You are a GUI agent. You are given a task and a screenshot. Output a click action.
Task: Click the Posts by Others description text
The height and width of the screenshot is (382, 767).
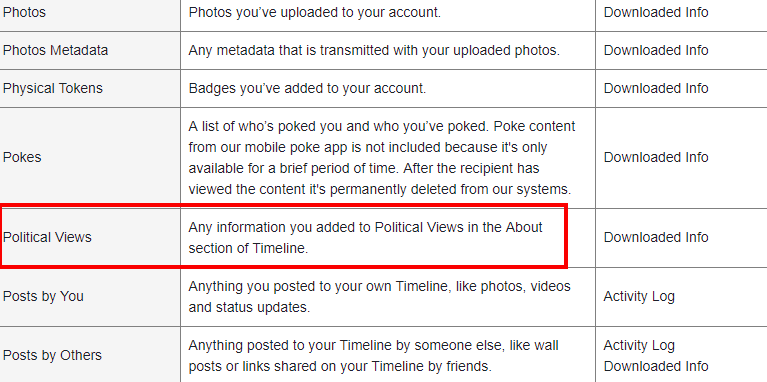(373, 356)
